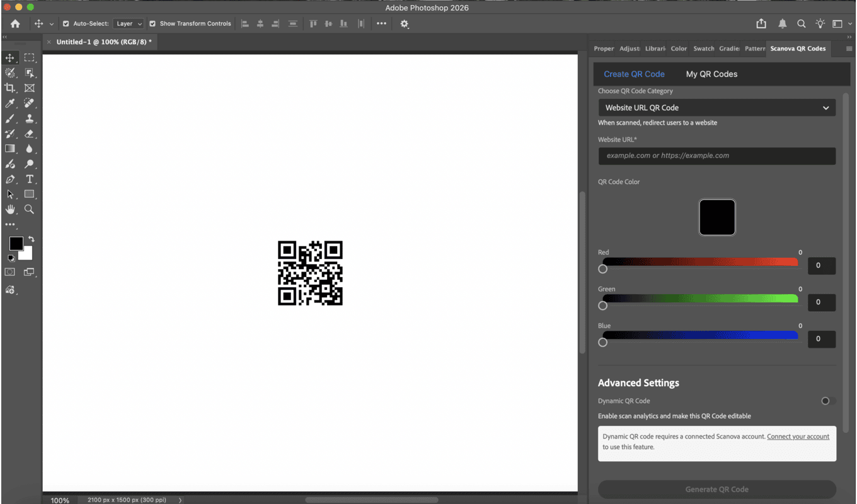Open the Website URL QR Code dropdown

click(x=716, y=108)
